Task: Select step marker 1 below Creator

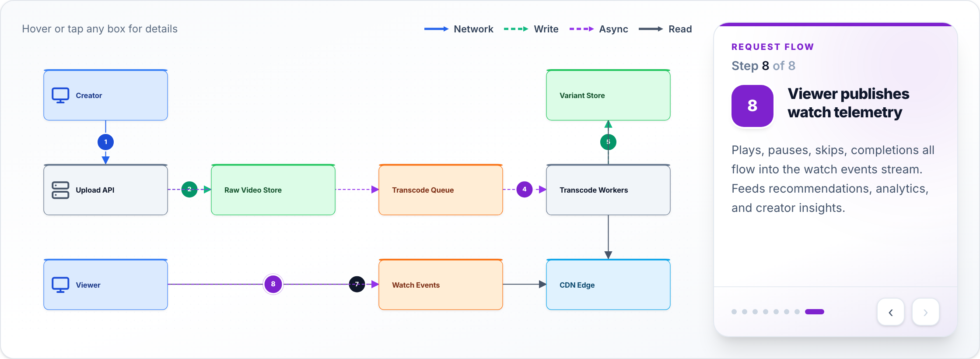Action: click(x=105, y=142)
